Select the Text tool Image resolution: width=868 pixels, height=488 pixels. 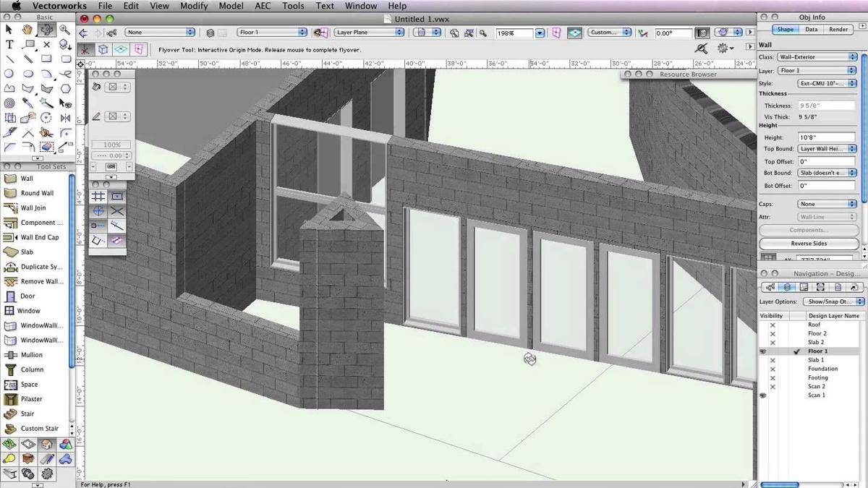[x=9, y=44]
